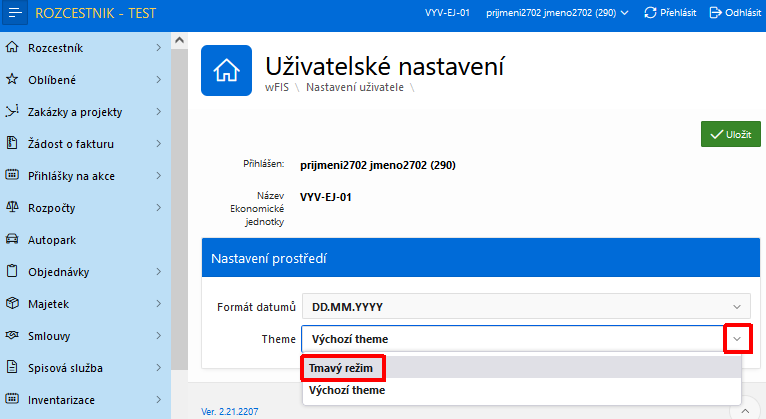Image resolution: width=766 pixels, height=419 pixels.
Task: Click the Žádost o fakturu document icon
Action: point(12,143)
